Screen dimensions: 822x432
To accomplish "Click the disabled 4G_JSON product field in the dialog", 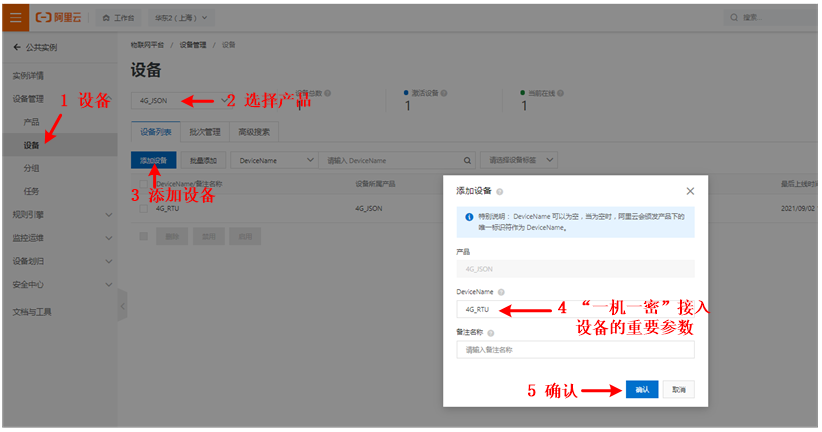I will (576, 269).
